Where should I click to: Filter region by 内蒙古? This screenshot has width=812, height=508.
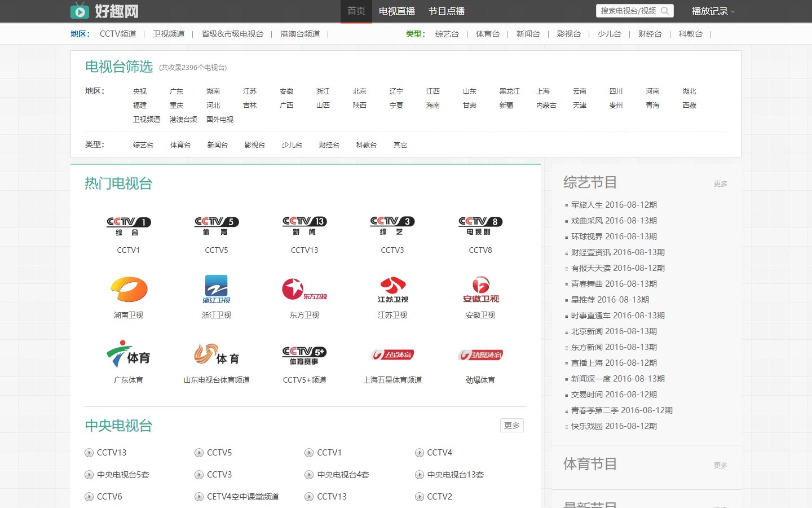click(x=546, y=106)
